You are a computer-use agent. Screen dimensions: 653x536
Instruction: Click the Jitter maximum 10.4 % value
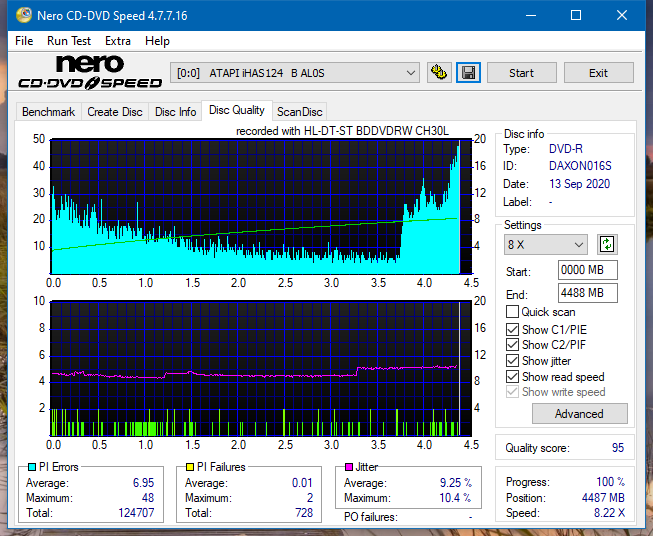tap(456, 498)
